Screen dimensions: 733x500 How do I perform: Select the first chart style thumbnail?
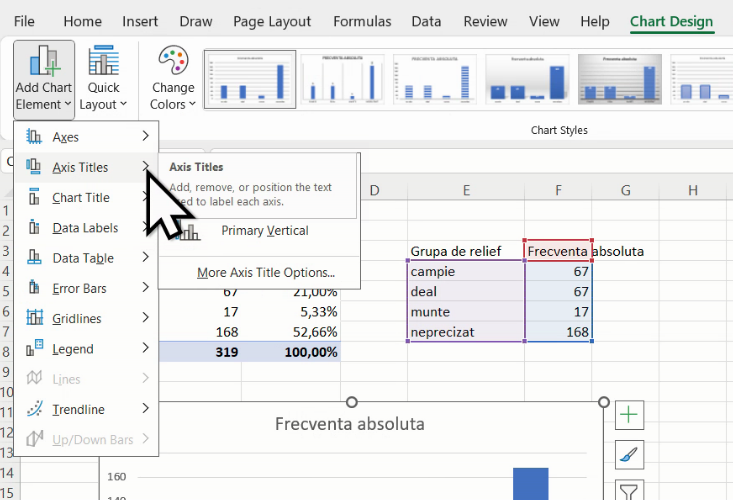[x=250, y=80]
